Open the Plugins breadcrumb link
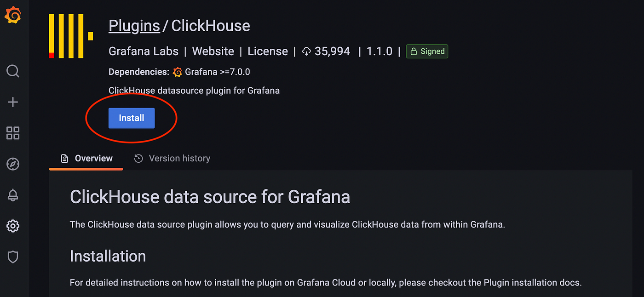Viewport: 644px width, 297px height. (134, 25)
